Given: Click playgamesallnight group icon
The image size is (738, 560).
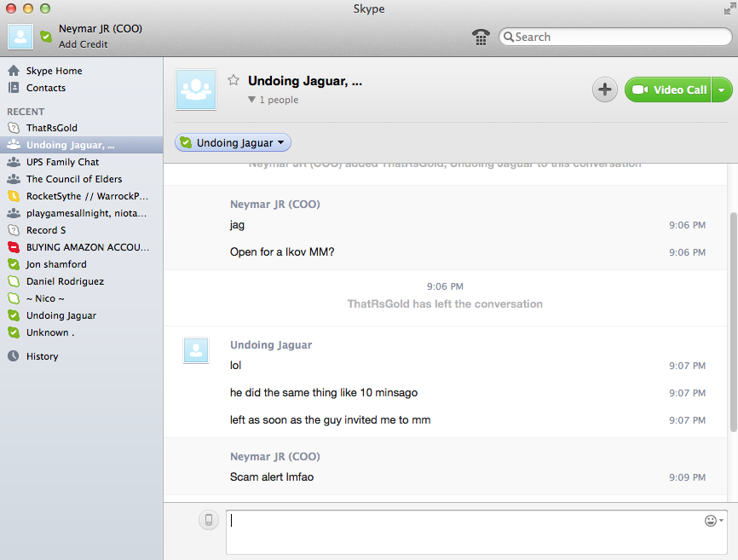Looking at the screenshot, I should [14, 213].
